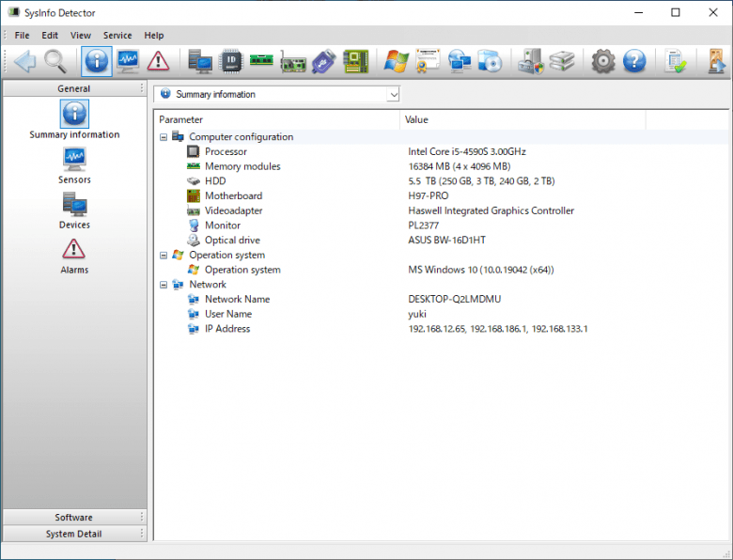Collapse the Operation system group node

pyautogui.click(x=164, y=256)
